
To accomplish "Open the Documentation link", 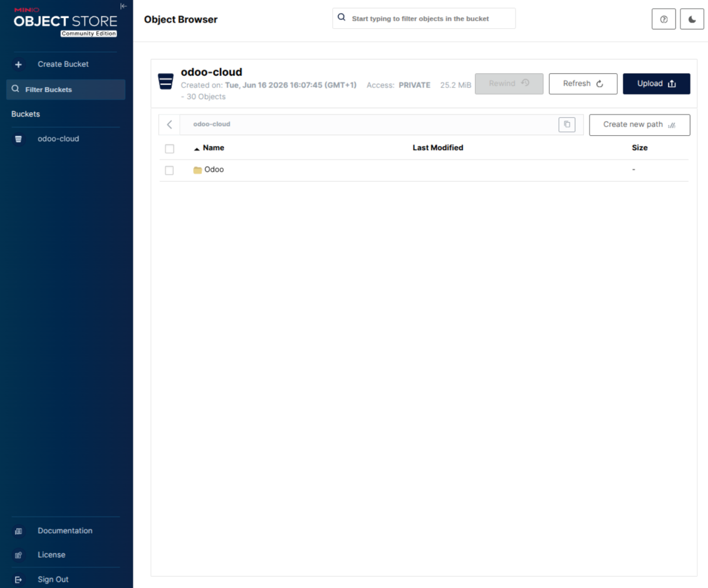I will [x=66, y=530].
